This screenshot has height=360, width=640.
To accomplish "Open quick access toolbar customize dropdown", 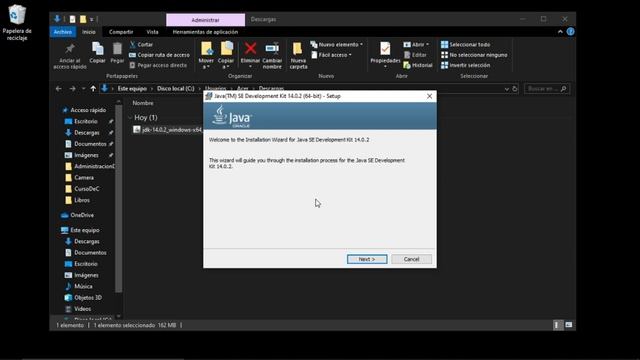I will pos(91,19).
